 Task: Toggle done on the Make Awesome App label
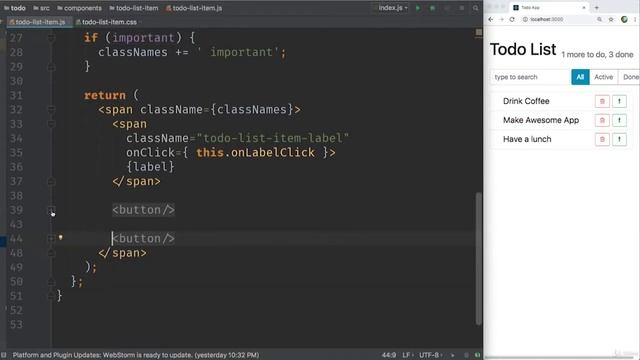541,120
